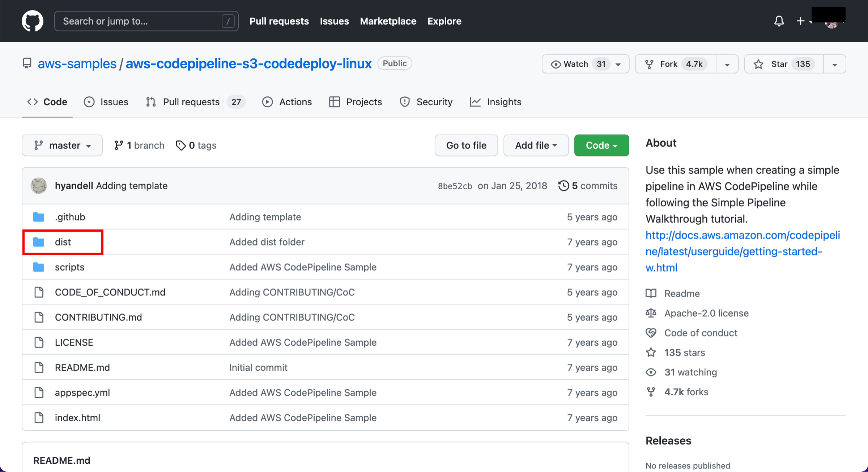Click the tag icon beside 0 tags
Screen dimensions: 868x472
(180, 146)
